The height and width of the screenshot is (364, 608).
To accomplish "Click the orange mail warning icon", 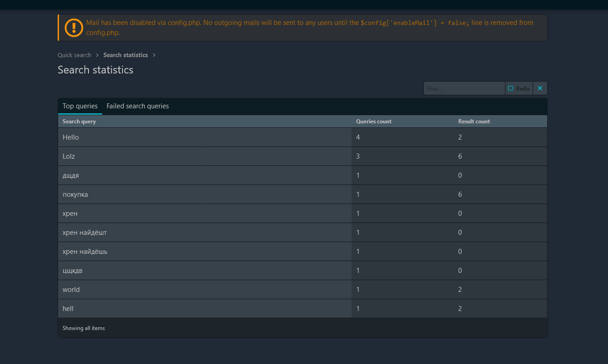I will pyautogui.click(x=74, y=28).
